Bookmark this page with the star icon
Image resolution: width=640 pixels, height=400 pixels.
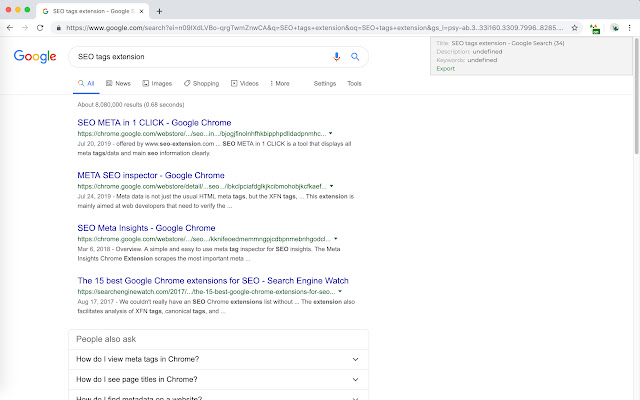[x=575, y=28]
